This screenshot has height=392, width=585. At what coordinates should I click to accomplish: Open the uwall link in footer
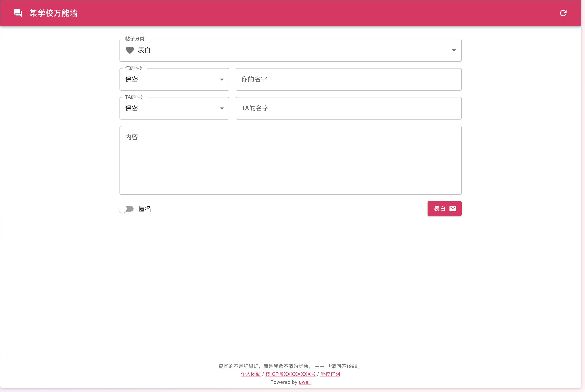tap(305, 382)
